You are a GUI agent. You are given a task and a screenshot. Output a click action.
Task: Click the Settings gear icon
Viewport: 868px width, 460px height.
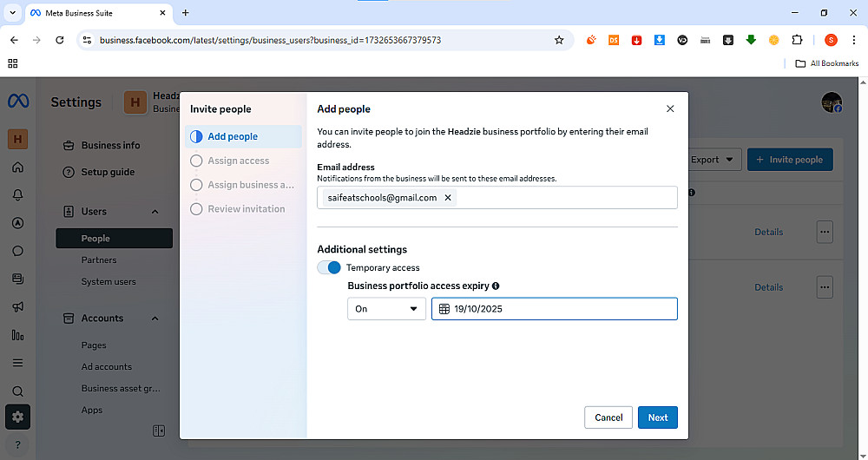pos(17,417)
